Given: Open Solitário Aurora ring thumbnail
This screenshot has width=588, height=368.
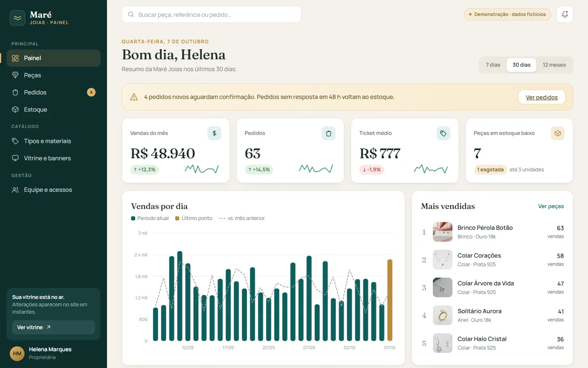Looking at the screenshot, I should tap(443, 315).
